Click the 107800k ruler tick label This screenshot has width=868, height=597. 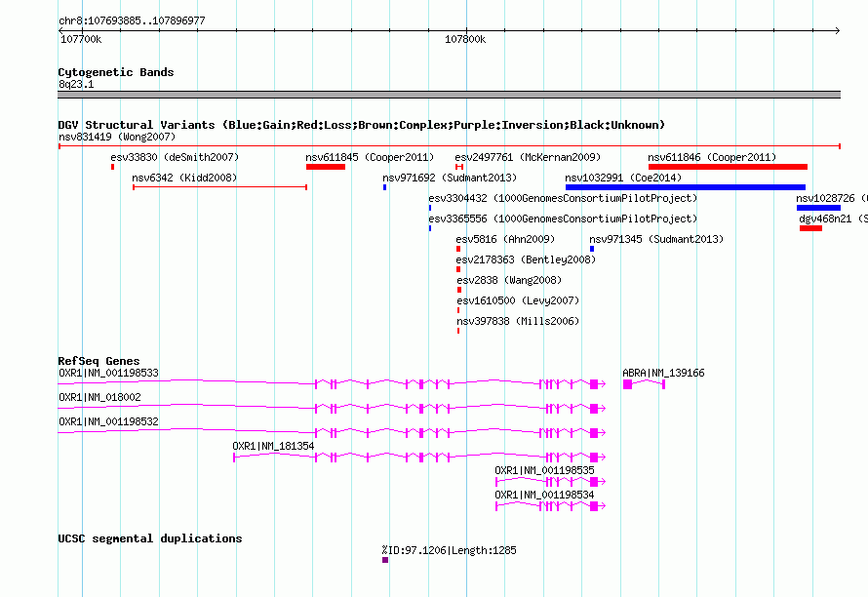(x=465, y=39)
